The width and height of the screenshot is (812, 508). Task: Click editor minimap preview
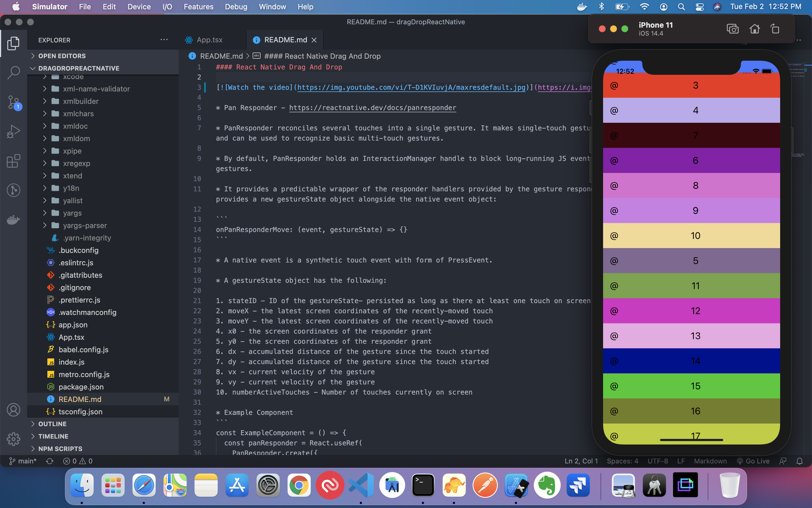pyautogui.click(x=798, y=111)
